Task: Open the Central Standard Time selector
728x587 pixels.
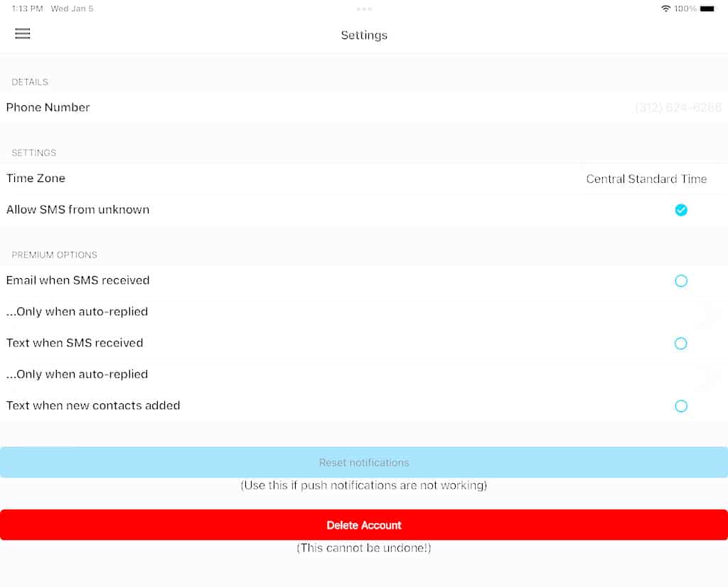Action: (646, 179)
